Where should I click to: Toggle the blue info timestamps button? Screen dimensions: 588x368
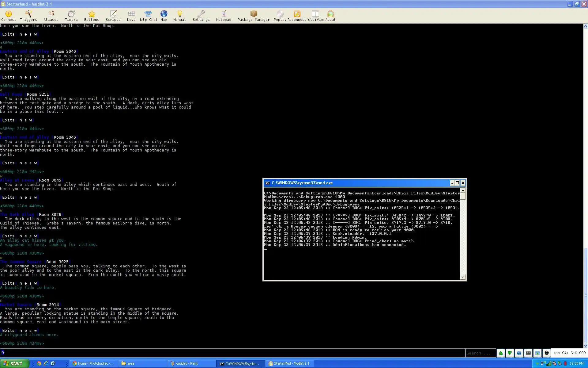(x=519, y=353)
